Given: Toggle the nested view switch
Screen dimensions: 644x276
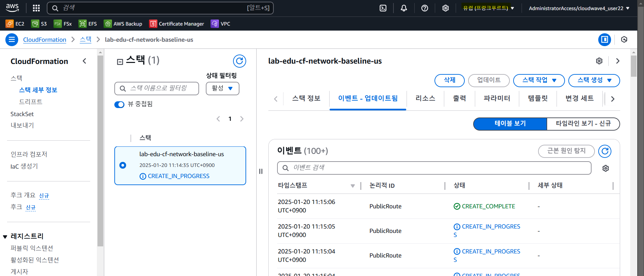Looking at the screenshot, I should (x=119, y=104).
